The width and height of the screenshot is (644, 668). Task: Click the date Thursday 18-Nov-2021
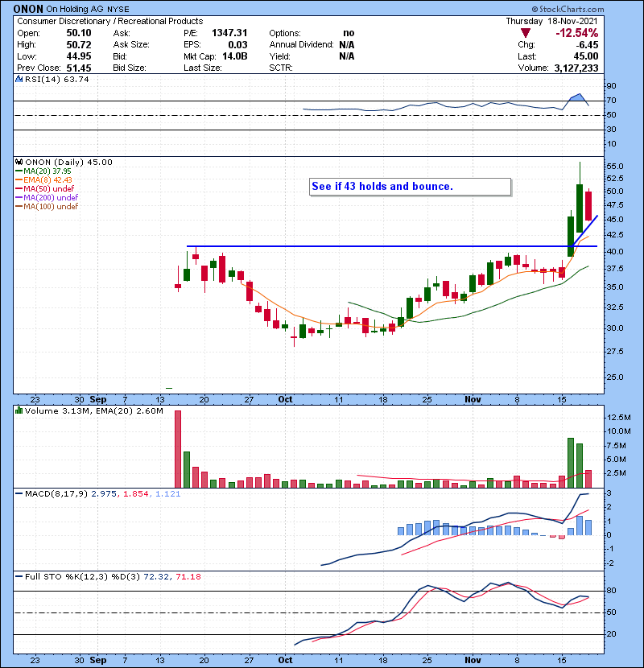[x=552, y=21]
